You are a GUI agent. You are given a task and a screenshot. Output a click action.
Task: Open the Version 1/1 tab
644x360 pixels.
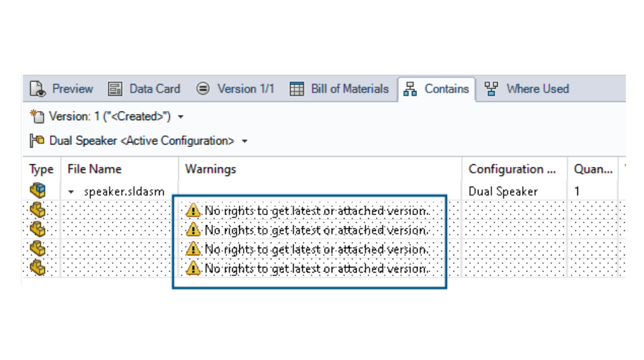point(235,89)
